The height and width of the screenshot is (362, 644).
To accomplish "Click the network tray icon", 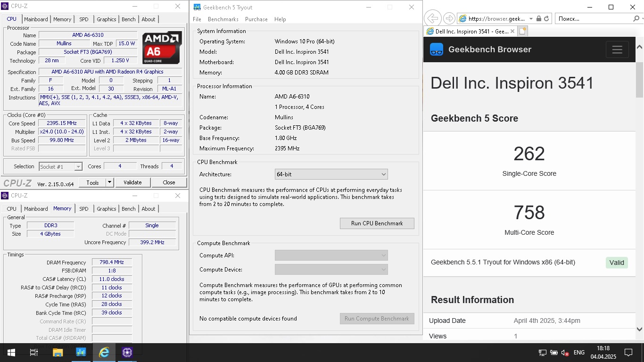I will tap(543, 353).
